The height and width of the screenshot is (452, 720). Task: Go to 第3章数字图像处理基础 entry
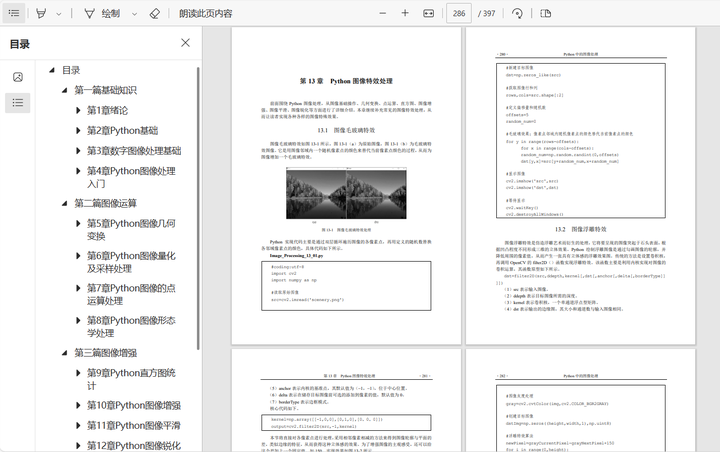pyautogui.click(x=134, y=151)
